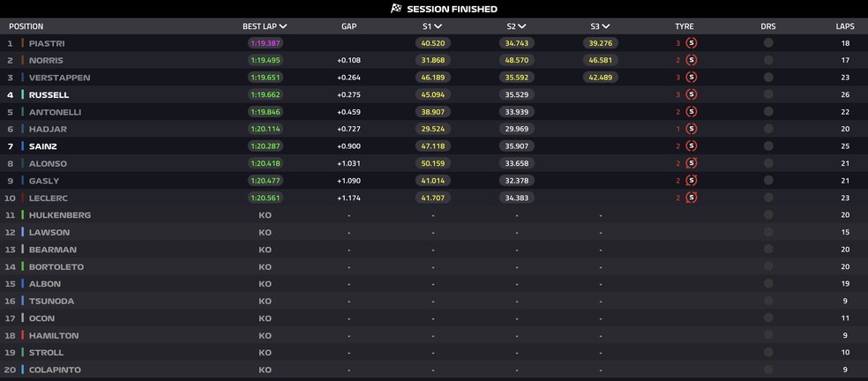This screenshot has height=381, width=868.
Task: Click Norris's soft tyre icon
Action: [x=692, y=60]
